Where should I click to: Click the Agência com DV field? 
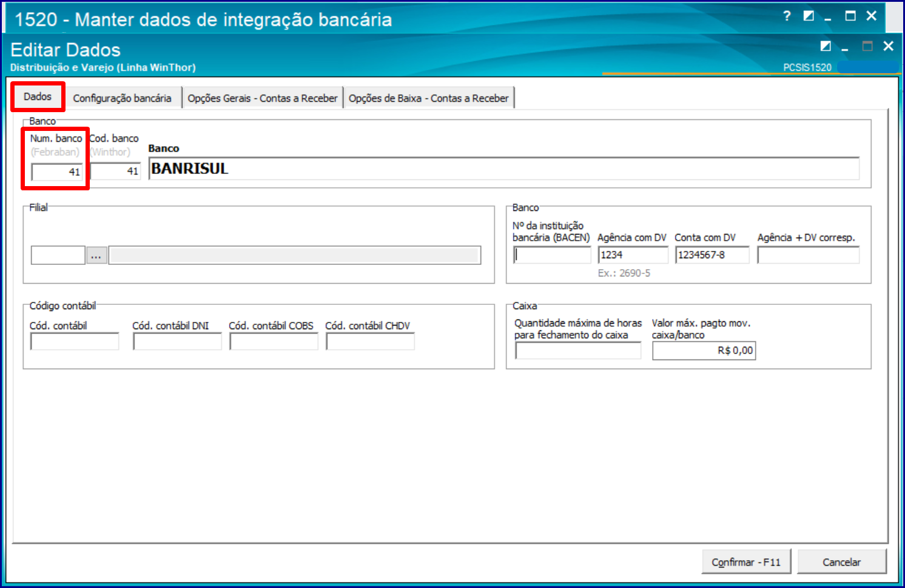633,255
